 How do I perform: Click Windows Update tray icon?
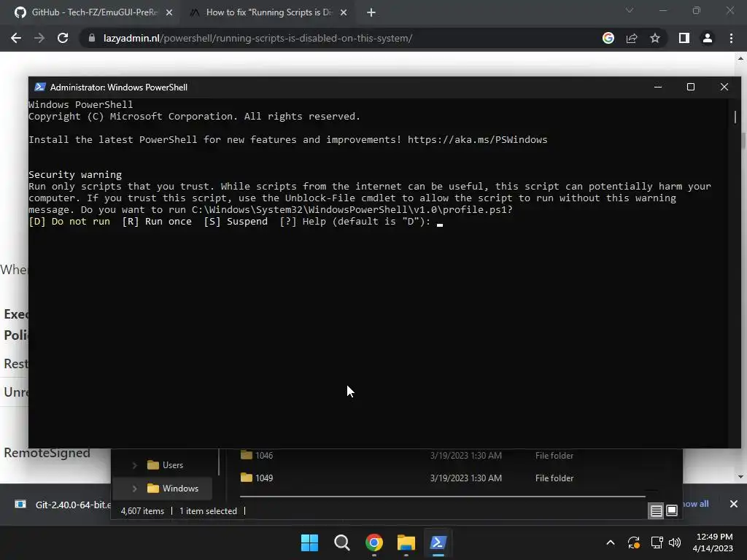634,542
